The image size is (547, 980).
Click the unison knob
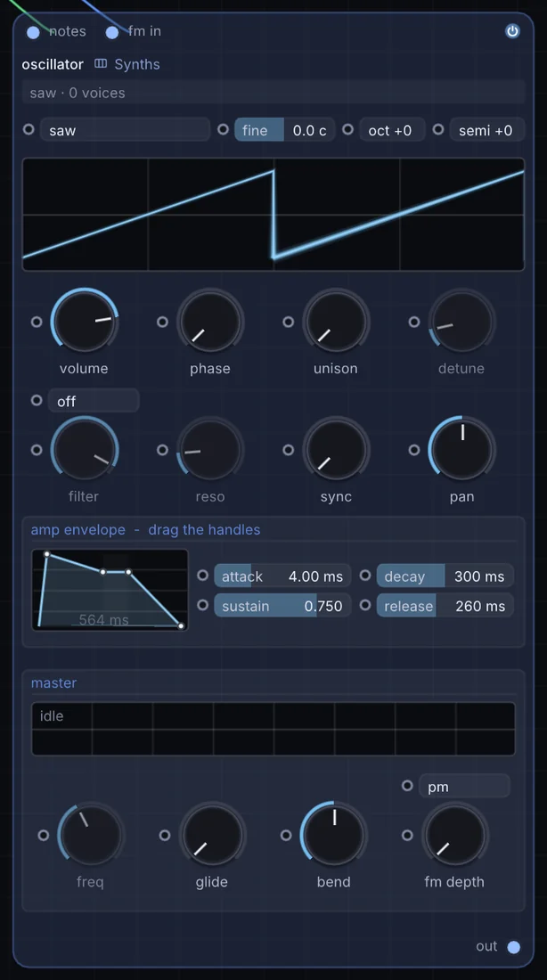point(337,322)
